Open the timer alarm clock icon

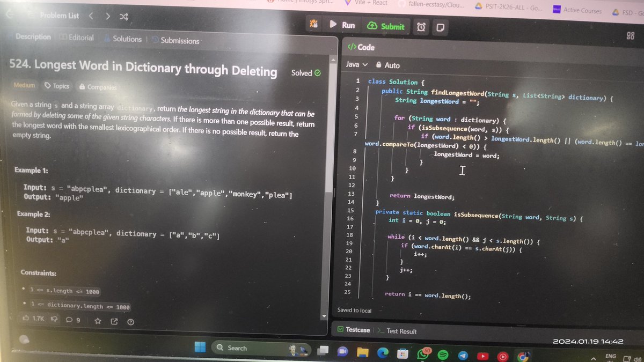421,27
